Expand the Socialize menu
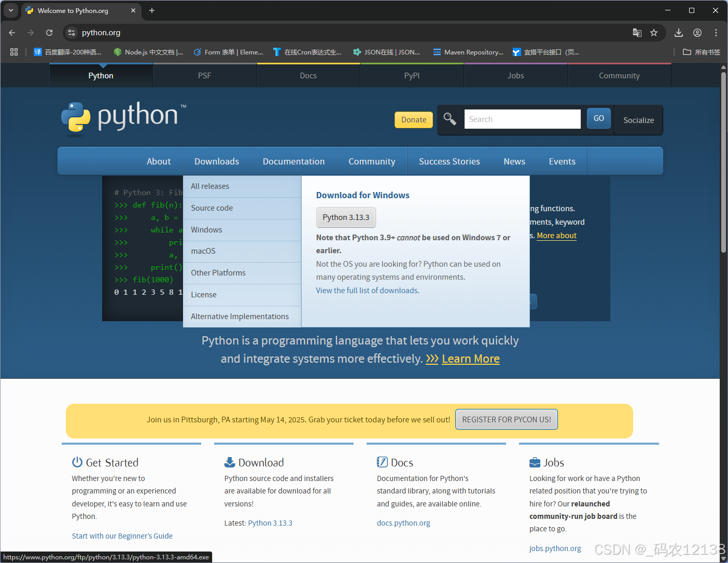This screenshot has width=728, height=563. [638, 120]
